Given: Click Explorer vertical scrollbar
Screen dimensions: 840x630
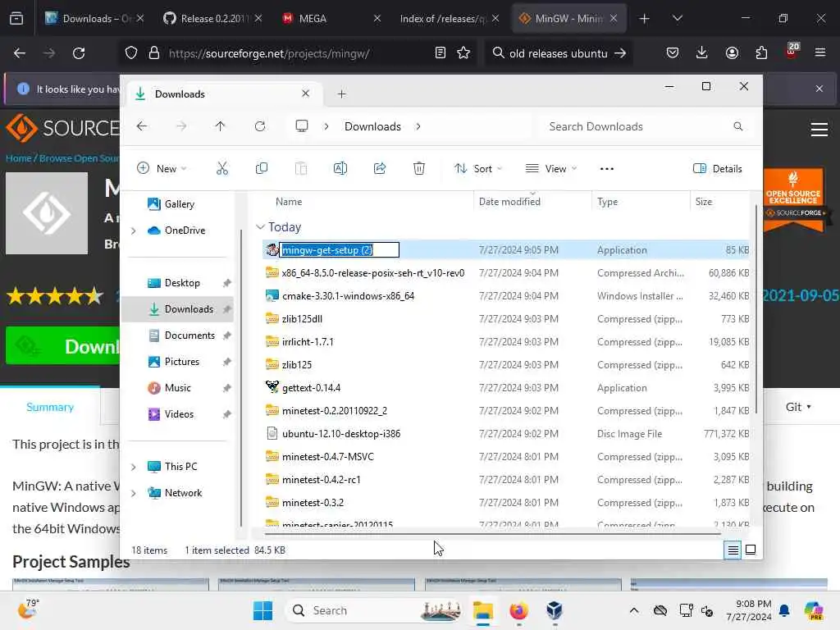Looking at the screenshot, I should [756, 308].
